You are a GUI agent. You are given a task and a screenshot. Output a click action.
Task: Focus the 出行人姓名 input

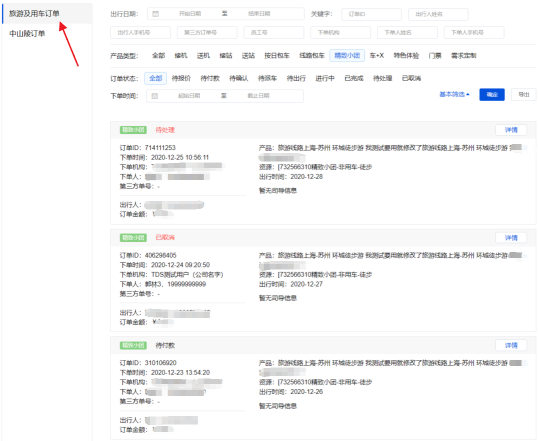(x=438, y=14)
